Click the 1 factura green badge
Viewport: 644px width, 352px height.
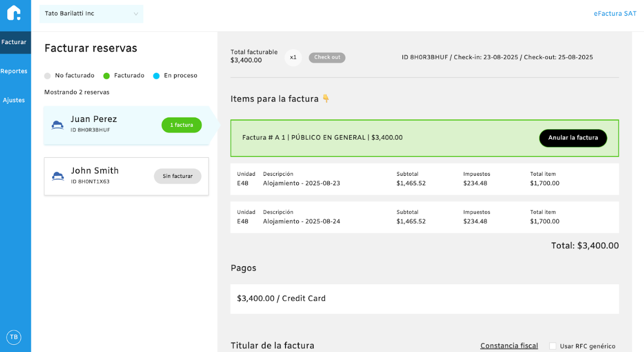tap(181, 125)
